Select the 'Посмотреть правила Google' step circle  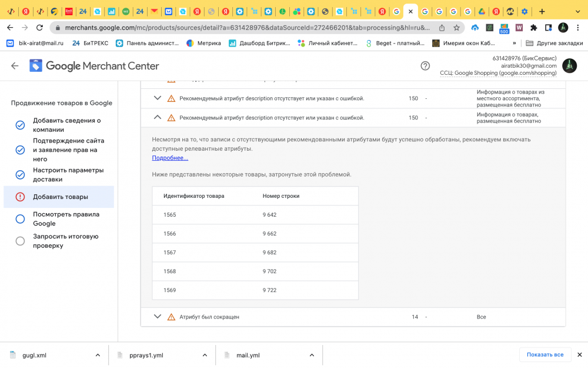(x=20, y=219)
